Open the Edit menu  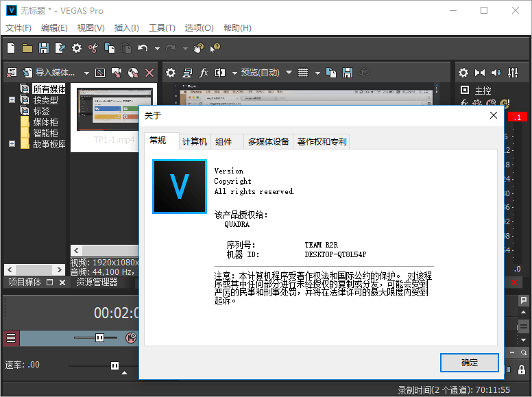pos(54,28)
